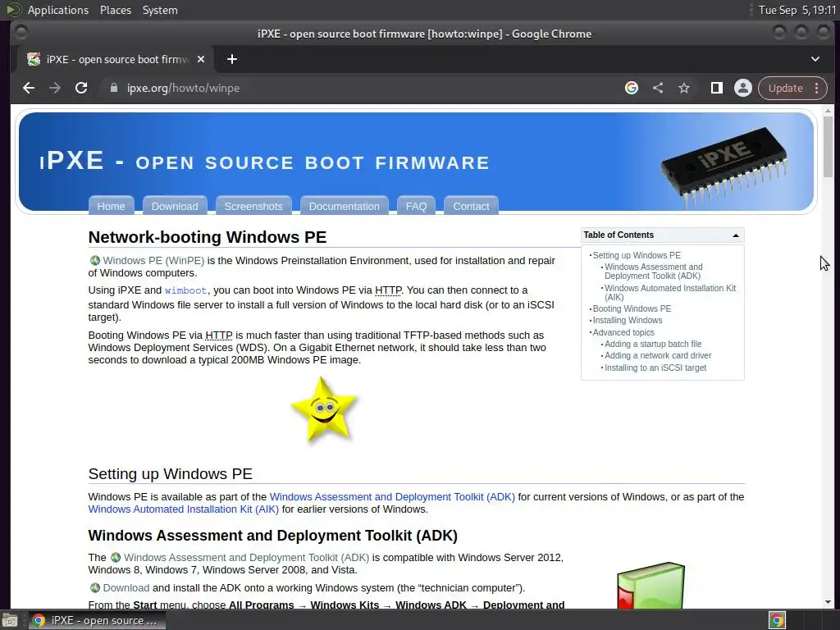The width and height of the screenshot is (840, 630).
Task: Click the clock showing Tue Sep 5, 19:11
Action: tap(797, 10)
